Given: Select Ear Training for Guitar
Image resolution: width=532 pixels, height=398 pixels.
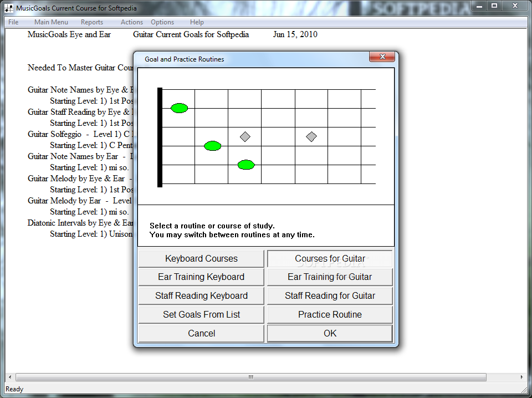Looking at the screenshot, I should (330, 277).
